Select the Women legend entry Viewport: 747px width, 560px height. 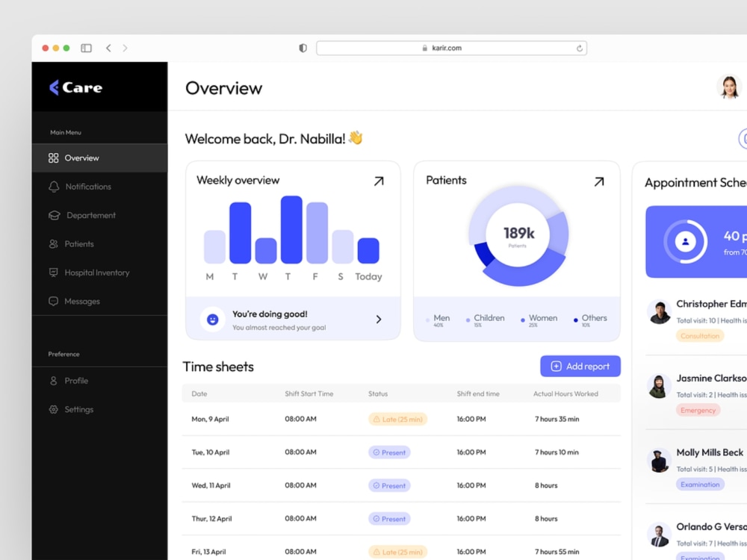click(539, 320)
